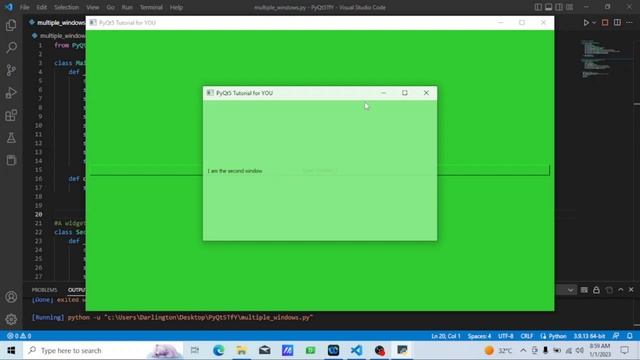
Task: Open the Extensions view
Action: click(x=11, y=116)
